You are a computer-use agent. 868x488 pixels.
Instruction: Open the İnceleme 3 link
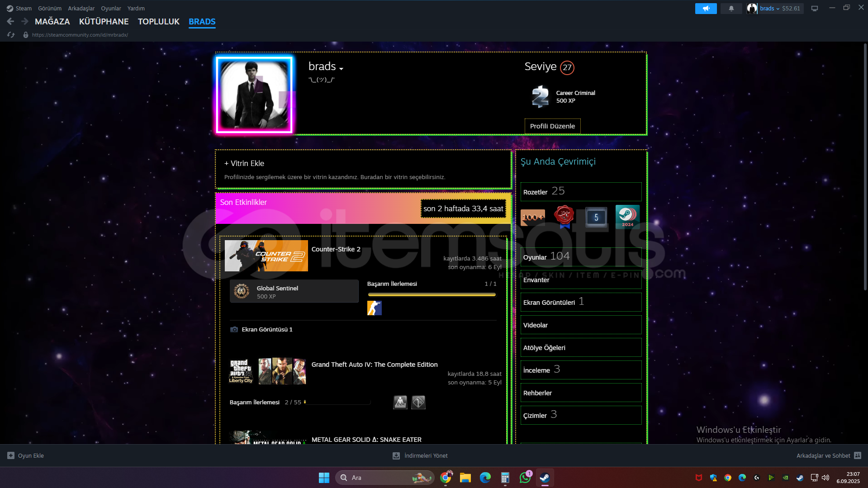pos(581,370)
